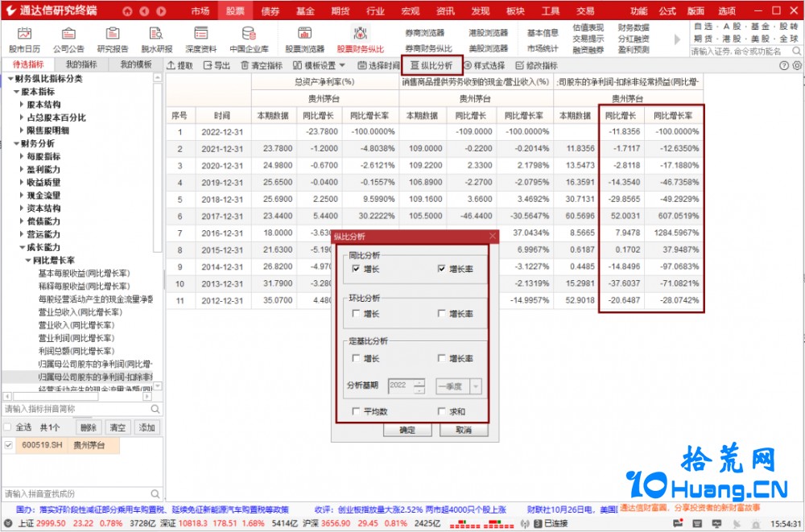Click 取消 in the 纵比分析 dialog

click(x=464, y=430)
